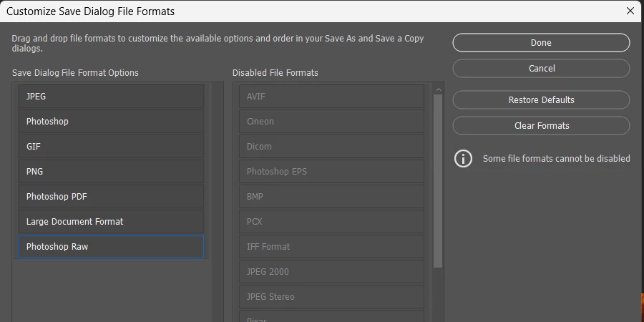Select the Photoshop PDF format row
The image size is (644, 322).
click(111, 196)
